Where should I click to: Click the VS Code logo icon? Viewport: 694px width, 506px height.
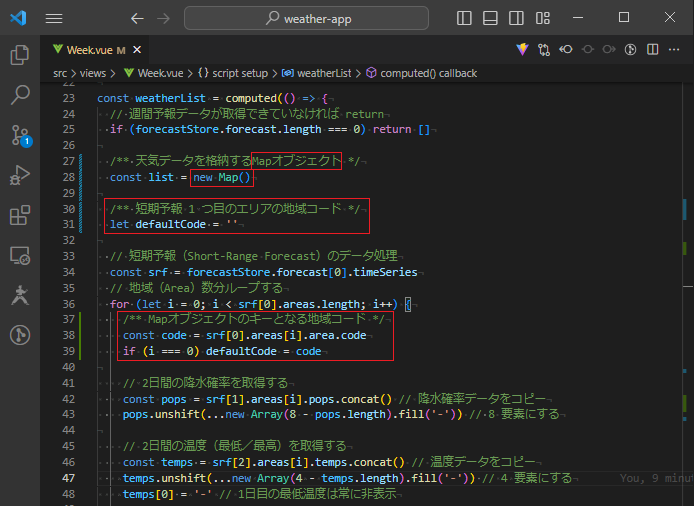click(18, 18)
